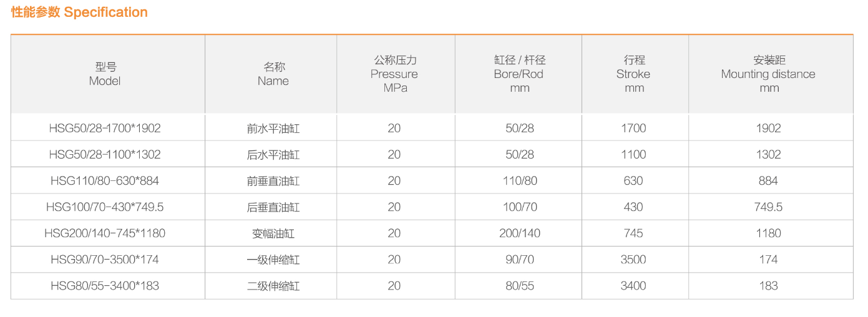The width and height of the screenshot is (868, 317).
Task: Click the 行程 Stroke column header
Action: [633, 74]
